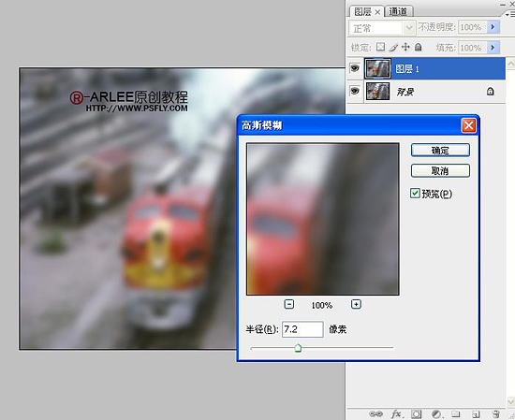Click the lock transparent pixels icon
515x420 pixels.
pos(380,47)
